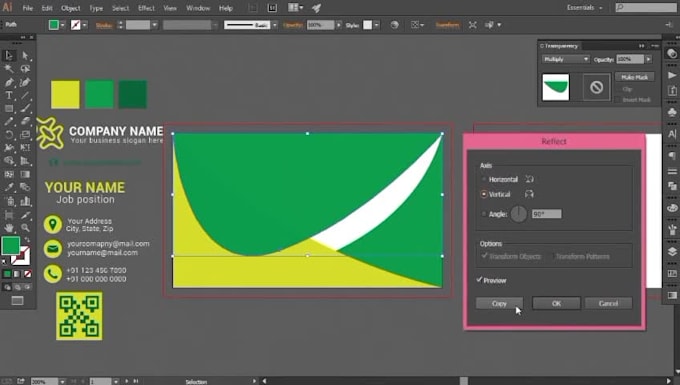Select the Hand tool
This screenshot has width=680, height=385.
coord(9,228)
